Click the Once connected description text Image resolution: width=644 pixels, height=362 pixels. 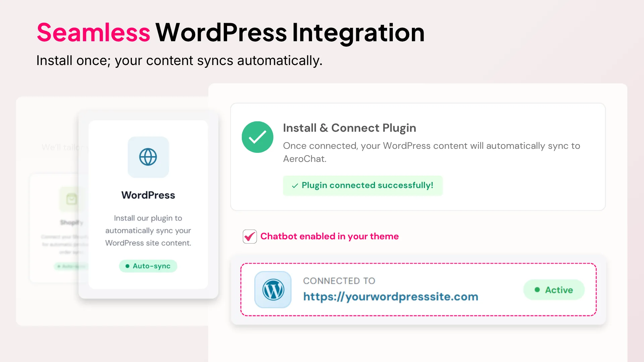pos(432,152)
